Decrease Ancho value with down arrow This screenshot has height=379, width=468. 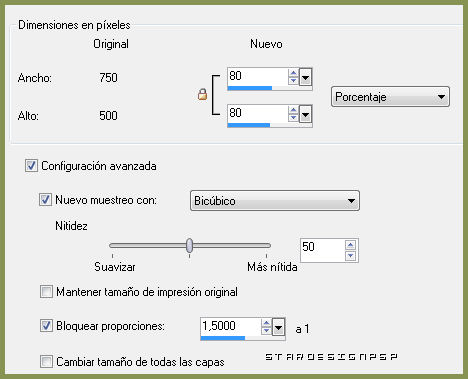[x=293, y=81]
